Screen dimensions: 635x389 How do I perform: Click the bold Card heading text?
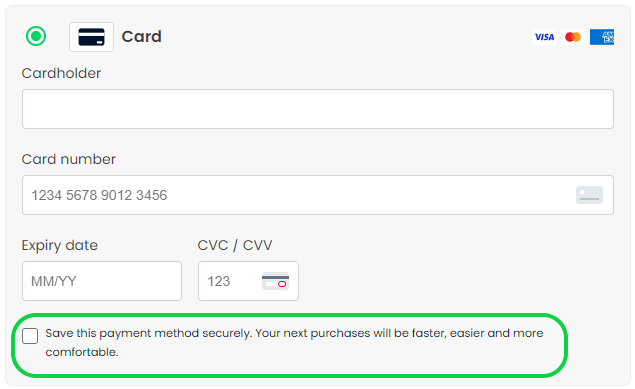coord(142,36)
